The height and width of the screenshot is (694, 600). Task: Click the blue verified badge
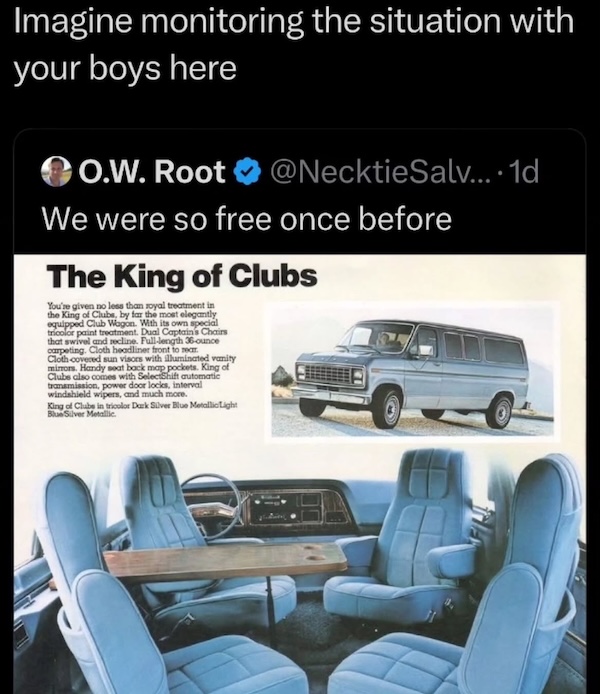(x=247, y=172)
